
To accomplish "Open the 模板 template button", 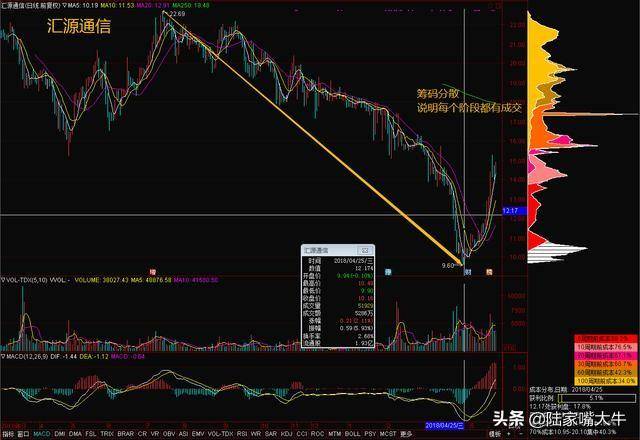I will pyautogui.click(x=495, y=434).
